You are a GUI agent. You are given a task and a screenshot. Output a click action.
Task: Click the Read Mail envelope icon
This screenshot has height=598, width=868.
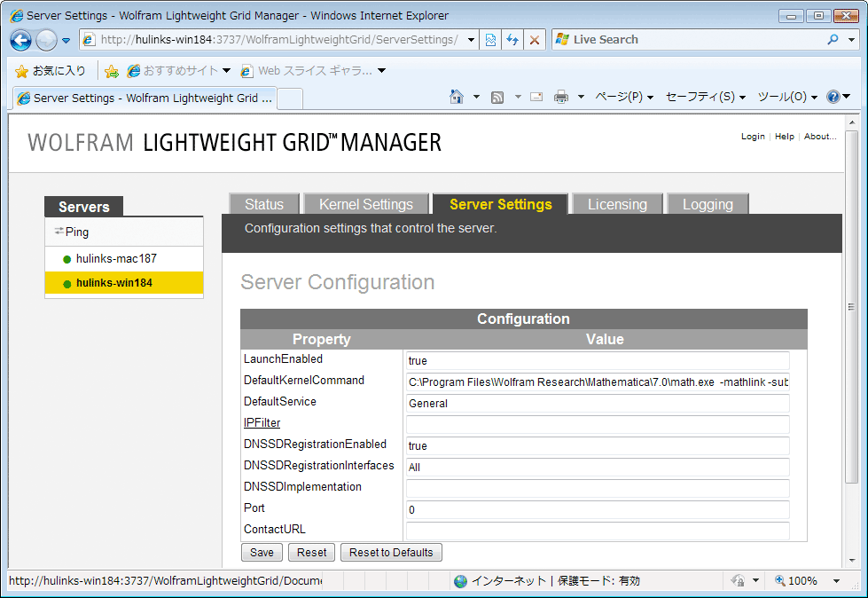(x=536, y=97)
